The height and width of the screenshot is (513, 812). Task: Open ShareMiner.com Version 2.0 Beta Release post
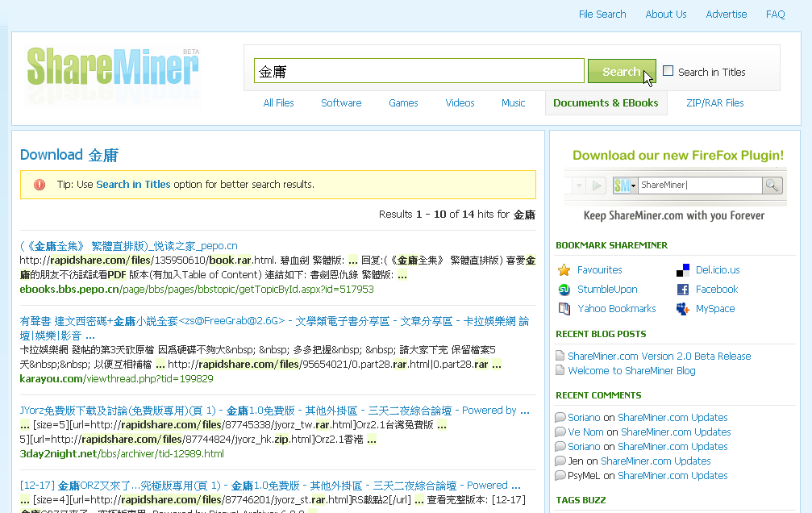pos(660,356)
